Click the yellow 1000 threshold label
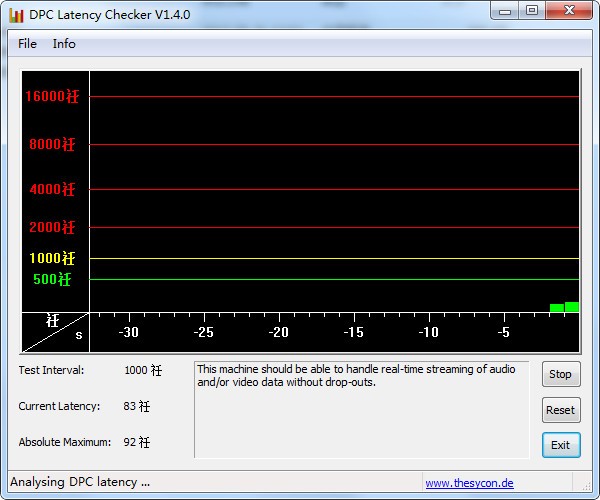This screenshot has height=500, width=600. (x=52, y=258)
